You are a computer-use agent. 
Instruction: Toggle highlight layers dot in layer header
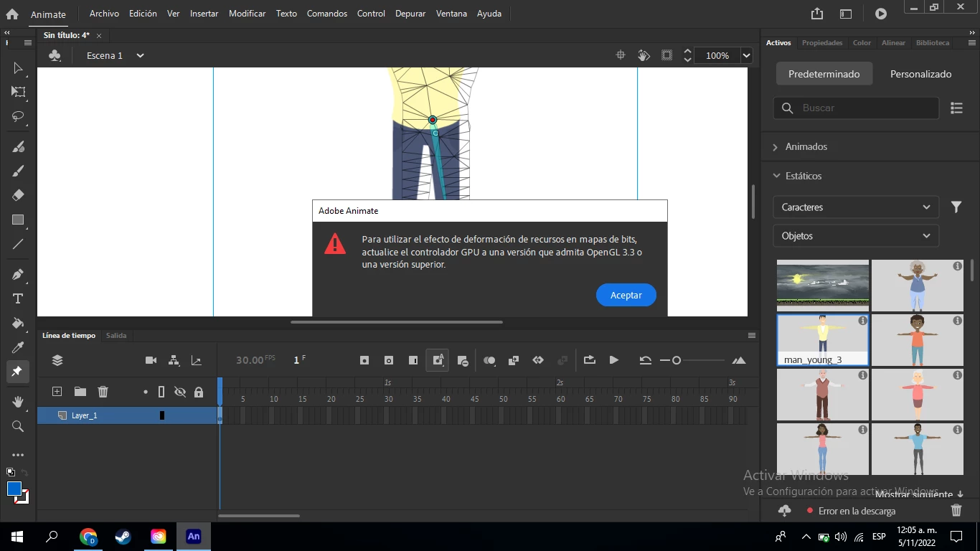[x=146, y=392]
